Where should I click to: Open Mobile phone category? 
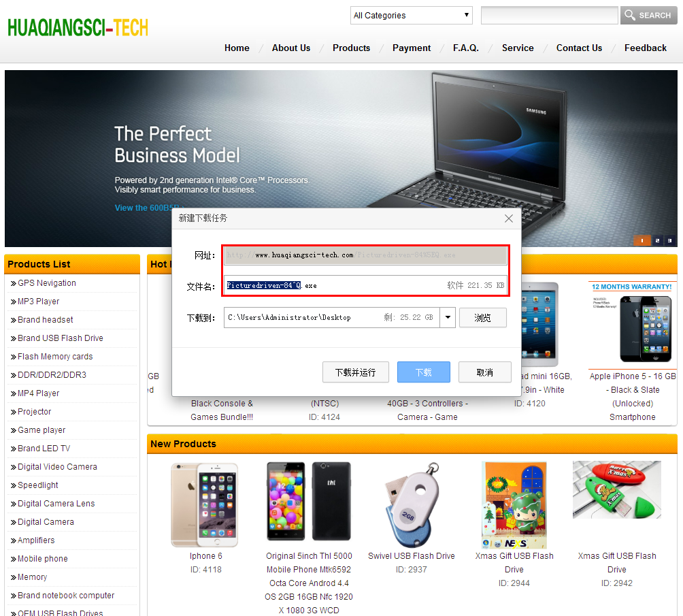pos(43,558)
